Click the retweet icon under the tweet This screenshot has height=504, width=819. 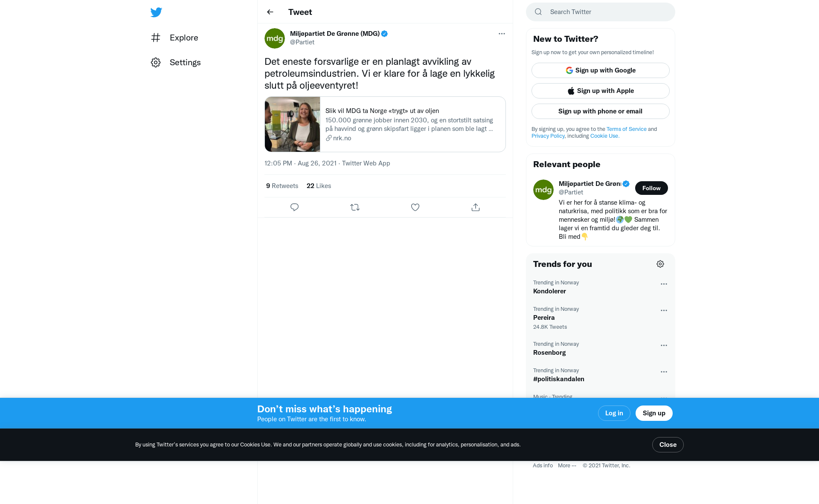[355, 207]
